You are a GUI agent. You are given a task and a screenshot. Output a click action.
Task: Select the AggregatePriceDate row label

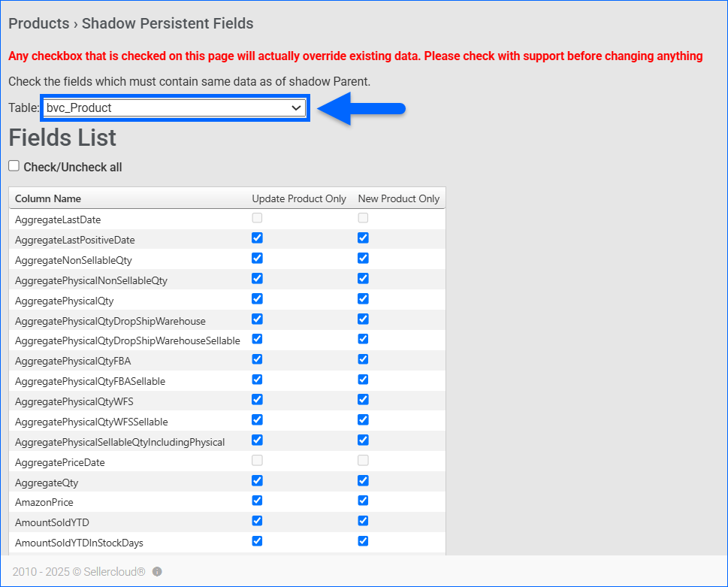(x=60, y=462)
